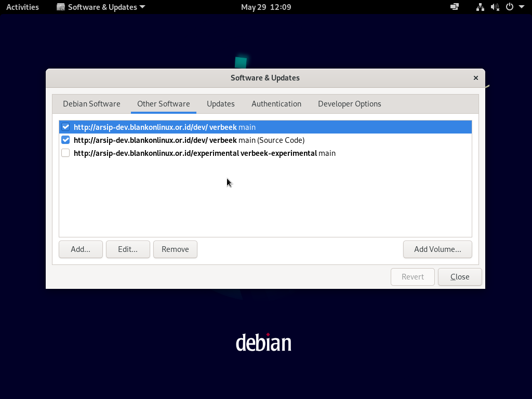Close the Software & Updates window with X
Image resolution: width=532 pixels, height=399 pixels.
476,78
